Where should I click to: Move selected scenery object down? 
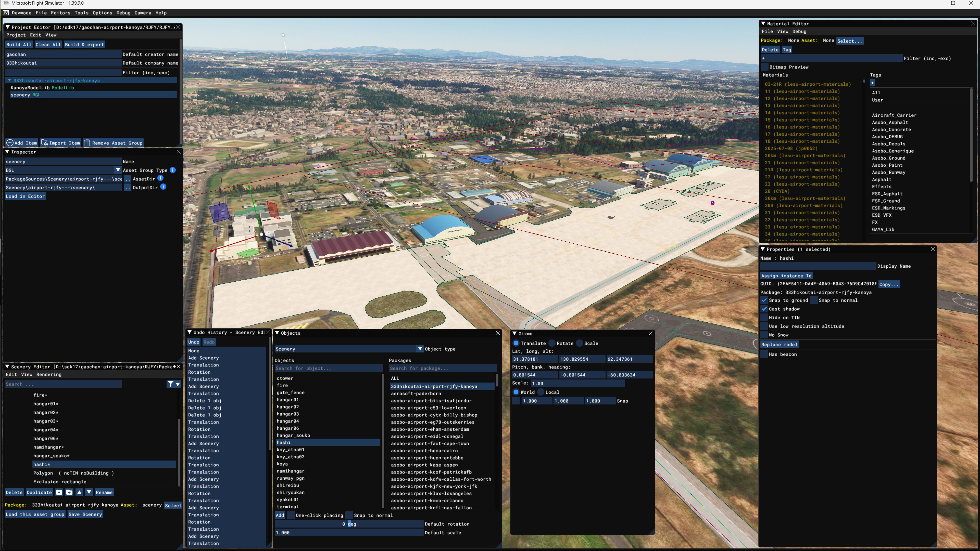tap(89, 492)
